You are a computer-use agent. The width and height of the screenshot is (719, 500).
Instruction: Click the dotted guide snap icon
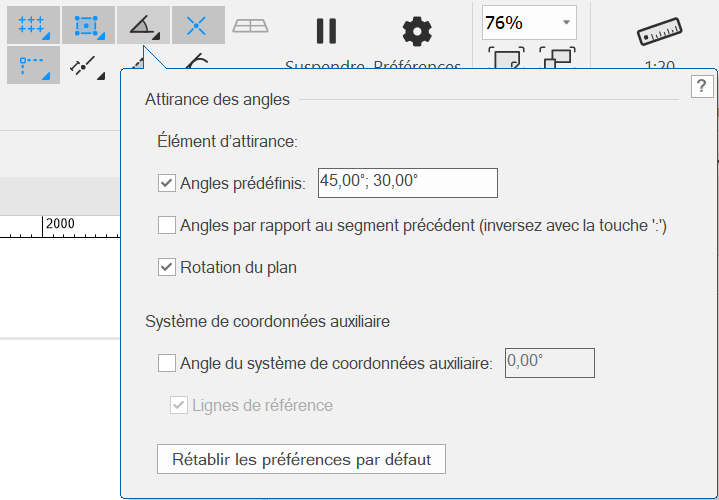pyautogui.click(x=32, y=66)
